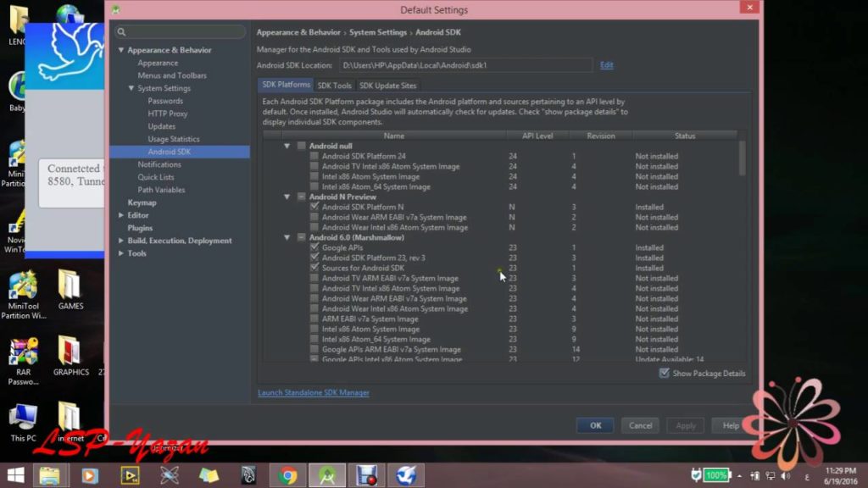868x488 pixels.
Task: Check Android SDK Platform 24 checkbox
Action: pos(314,156)
